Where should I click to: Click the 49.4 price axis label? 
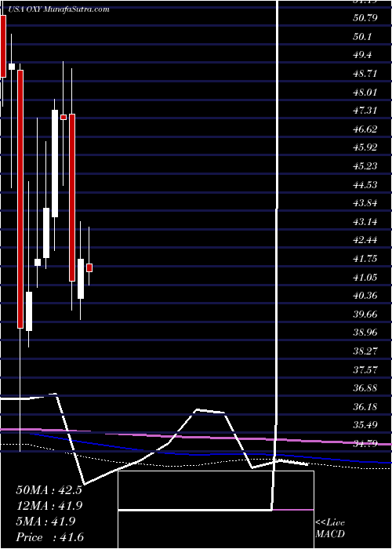coord(362,55)
